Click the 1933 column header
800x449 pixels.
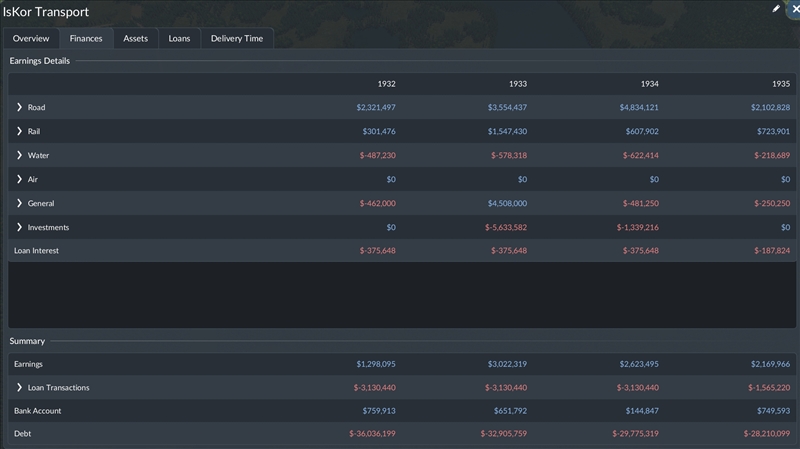click(518, 84)
